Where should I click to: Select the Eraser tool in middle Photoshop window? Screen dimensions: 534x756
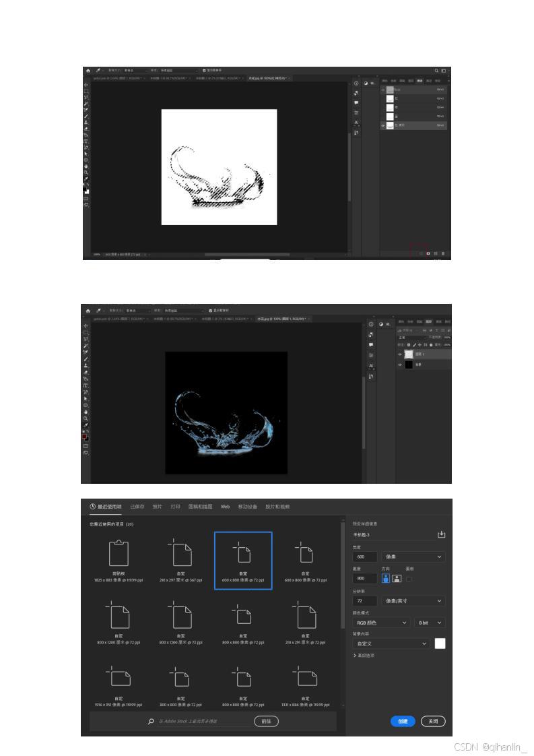click(86, 373)
